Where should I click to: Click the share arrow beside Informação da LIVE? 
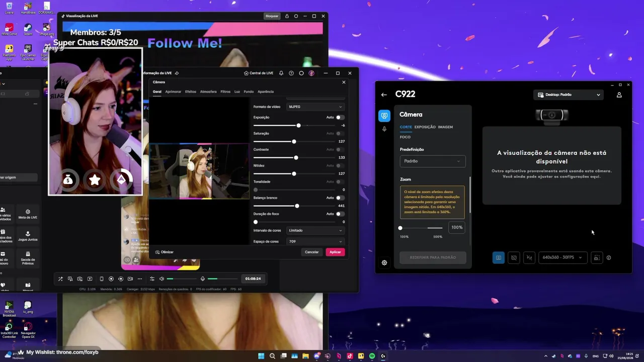[x=177, y=73]
